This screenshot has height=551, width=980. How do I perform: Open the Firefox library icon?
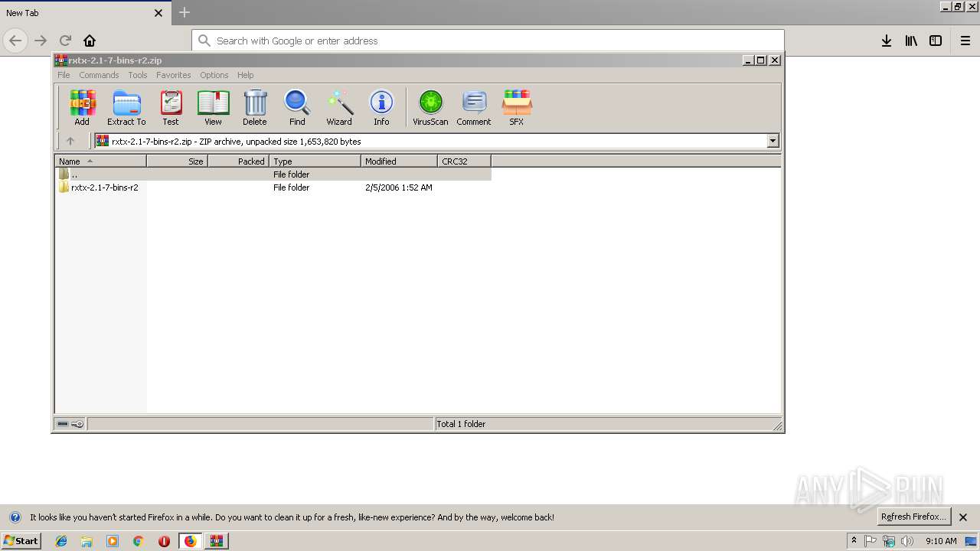point(911,41)
